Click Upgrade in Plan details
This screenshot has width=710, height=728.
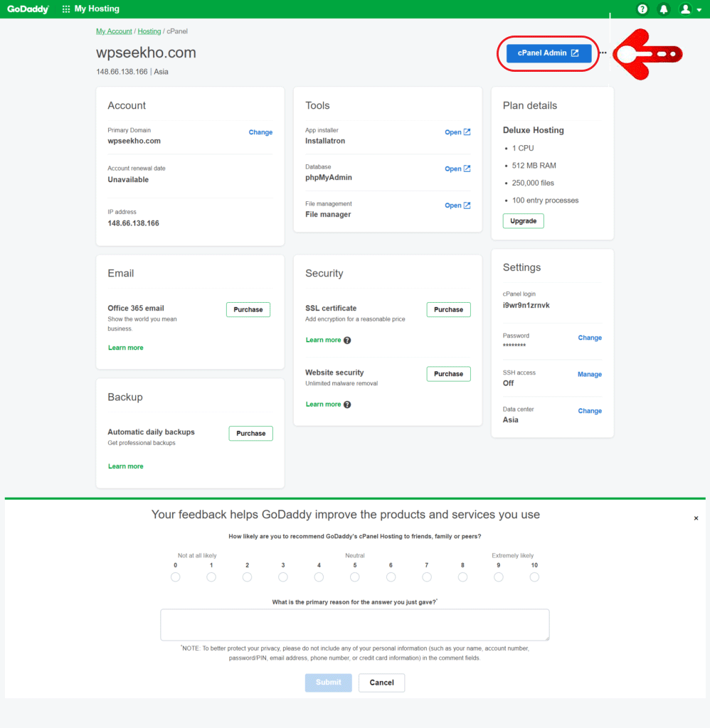(523, 221)
